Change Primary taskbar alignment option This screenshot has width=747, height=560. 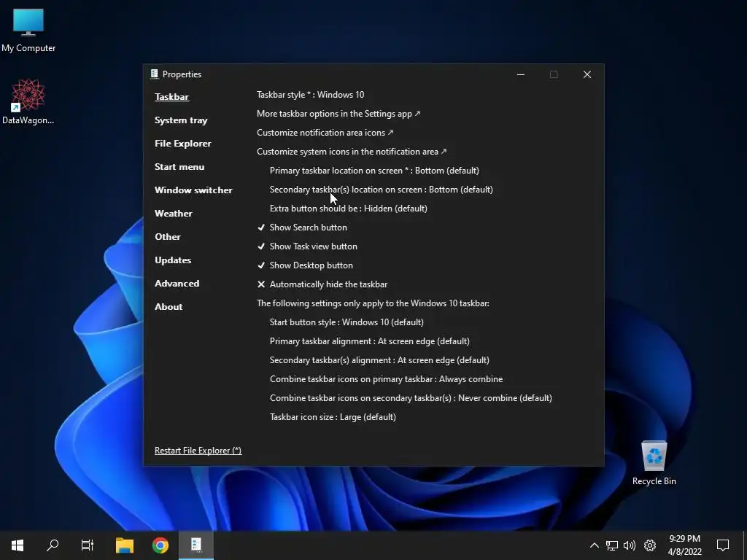click(x=370, y=341)
